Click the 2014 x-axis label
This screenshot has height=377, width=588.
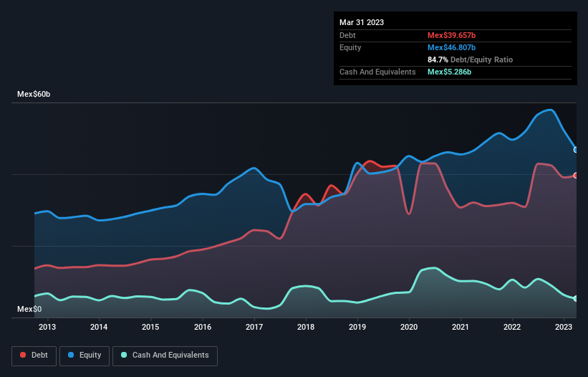(x=99, y=327)
